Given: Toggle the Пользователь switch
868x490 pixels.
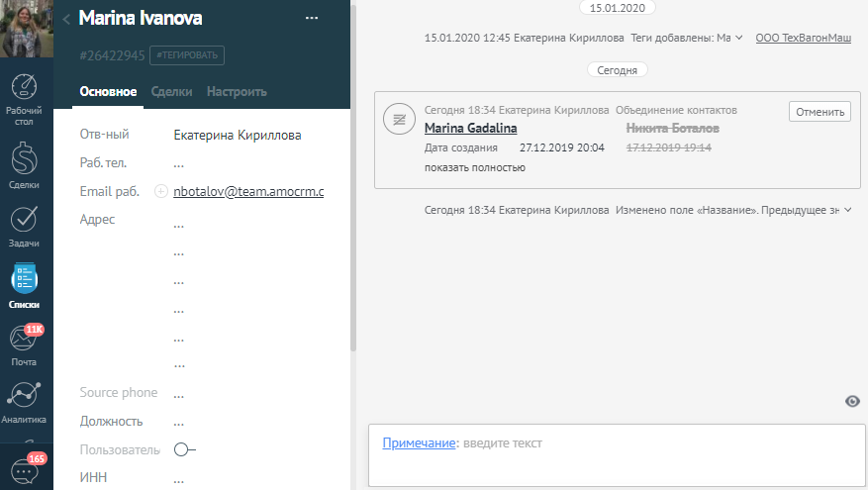Looking at the screenshot, I should point(184,450).
